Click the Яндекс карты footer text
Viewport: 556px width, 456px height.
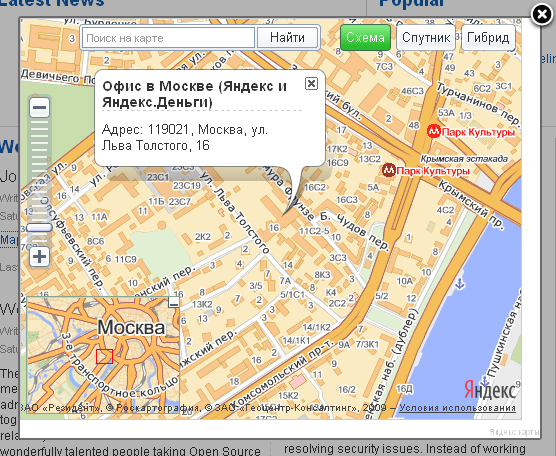(514, 432)
